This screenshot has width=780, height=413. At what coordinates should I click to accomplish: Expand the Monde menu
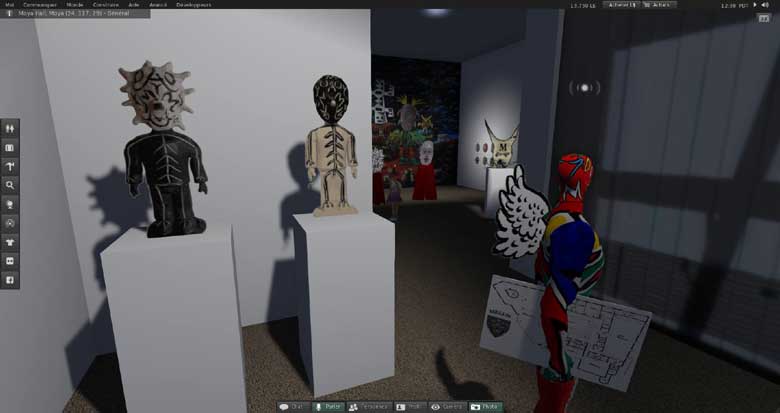[x=75, y=5]
